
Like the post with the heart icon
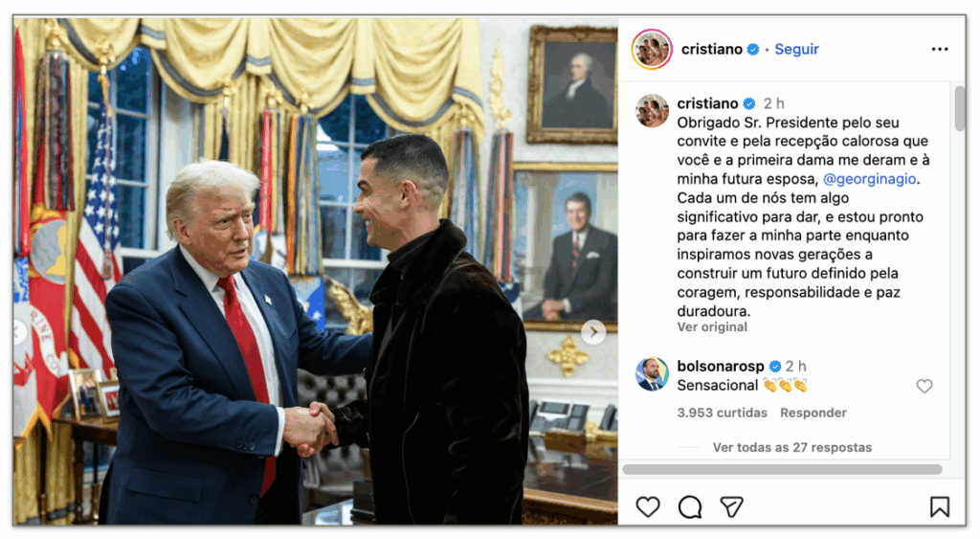pos(648,506)
